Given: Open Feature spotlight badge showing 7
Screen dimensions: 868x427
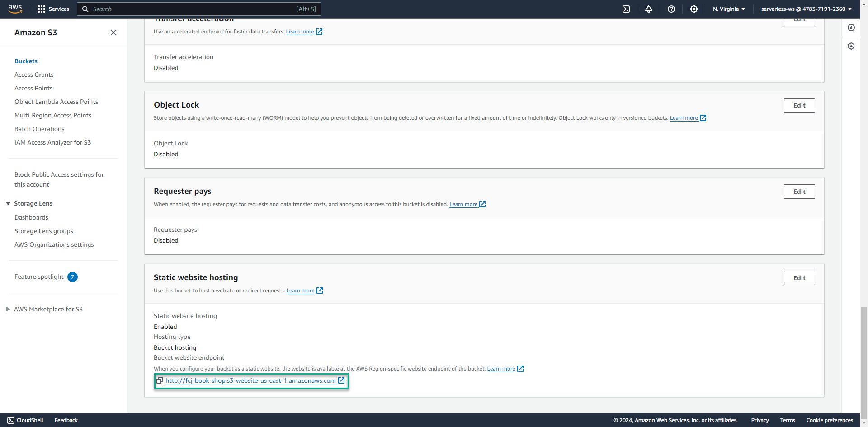Looking at the screenshot, I should coord(72,277).
